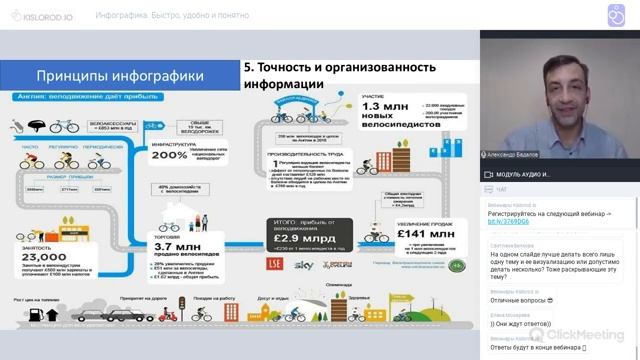Click the chat icon beside the ЧАТ label
The height and width of the screenshot is (360, 640).
[x=488, y=189]
